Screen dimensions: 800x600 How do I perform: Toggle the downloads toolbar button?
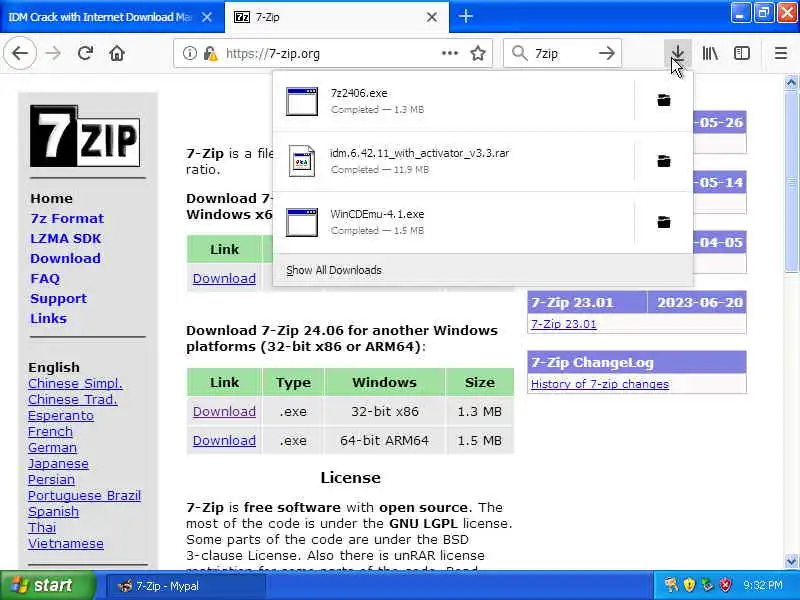678,53
